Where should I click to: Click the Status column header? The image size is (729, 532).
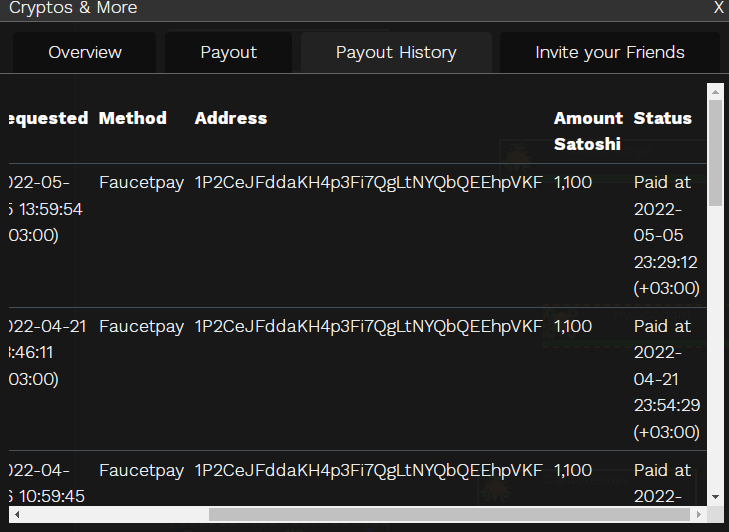pos(663,118)
